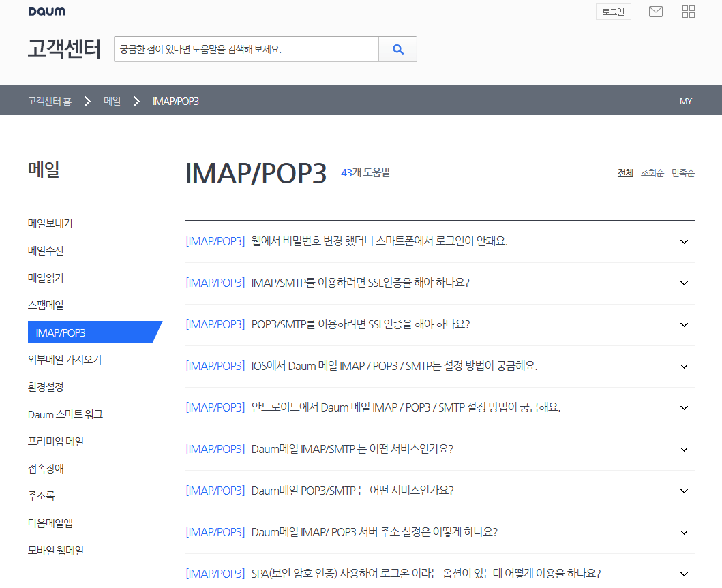Open 스팸메일 in sidebar menu
722x588 pixels.
click(x=46, y=305)
